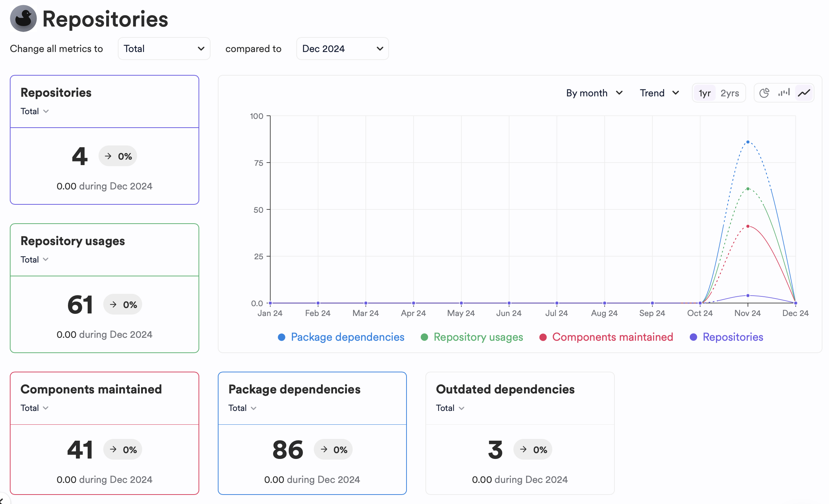
Task: Switch chart to bar chart view
Action: (x=784, y=93)
